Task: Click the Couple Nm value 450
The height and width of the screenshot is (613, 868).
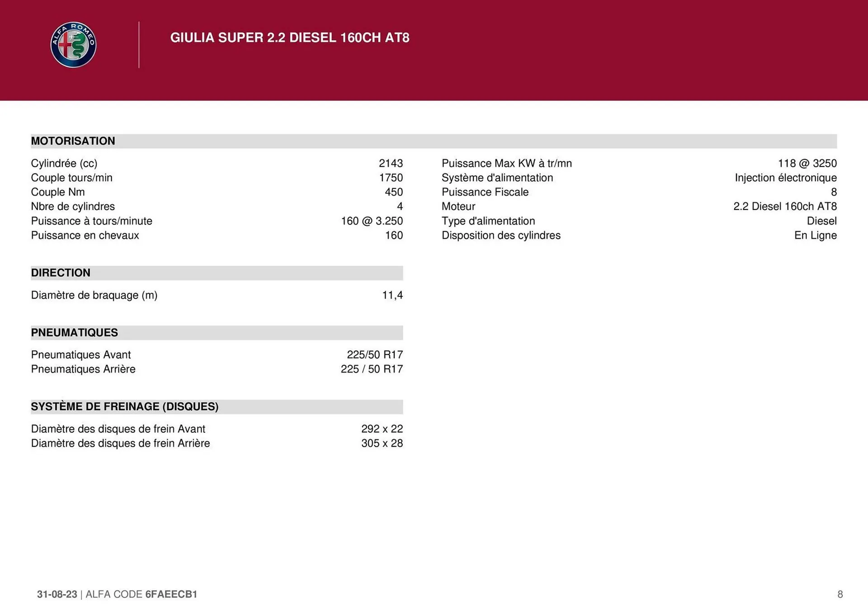Action: (x=394, y=192)
